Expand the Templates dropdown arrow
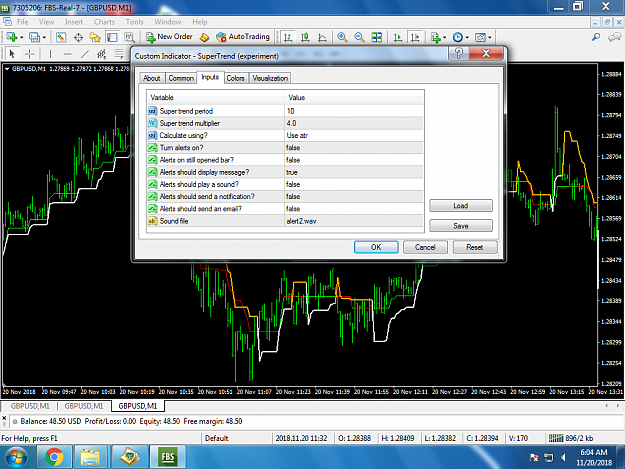625x469 pixels. pos(490,37)
